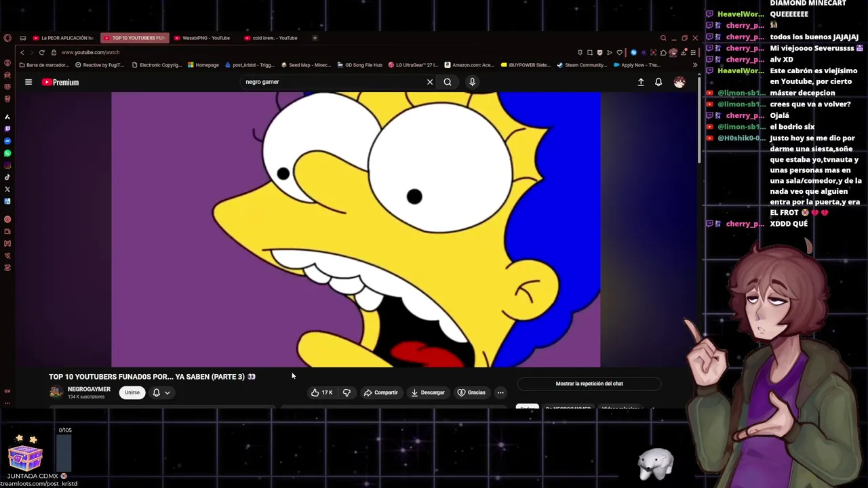Open the YouTube upload/create icon
Image resolution: width=868 pixels, height=488 pixels.
641,82
